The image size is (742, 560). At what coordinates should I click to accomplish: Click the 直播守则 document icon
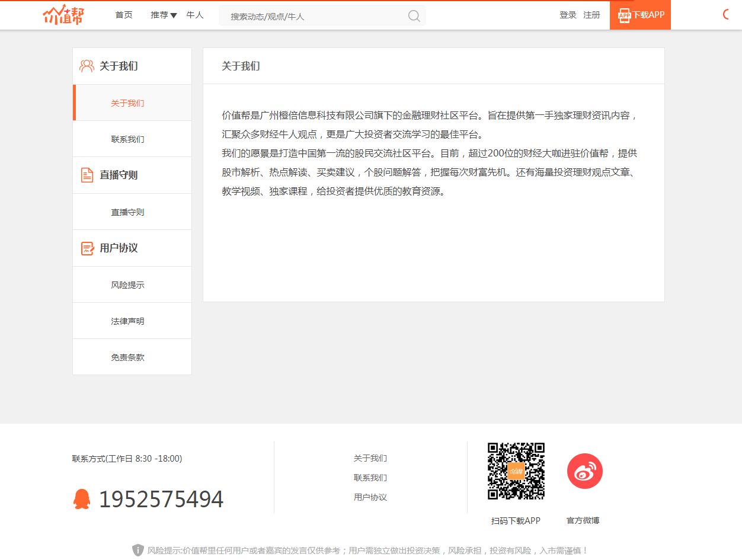(x=87, y=175)
